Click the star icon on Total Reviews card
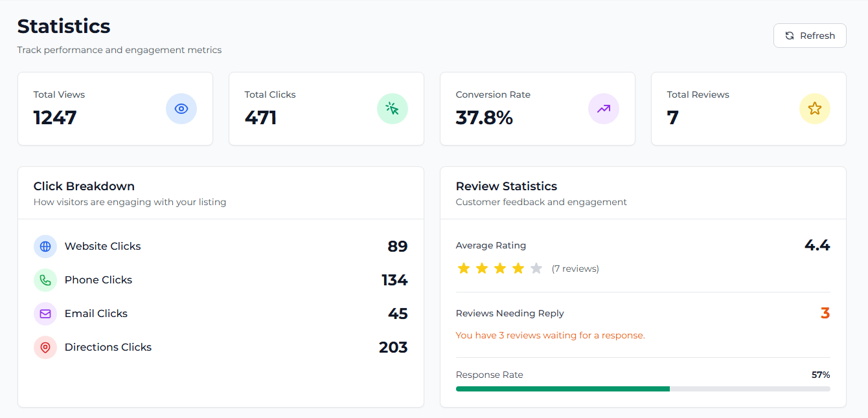This screenshot has height=418, width=868. coord(814,109)
